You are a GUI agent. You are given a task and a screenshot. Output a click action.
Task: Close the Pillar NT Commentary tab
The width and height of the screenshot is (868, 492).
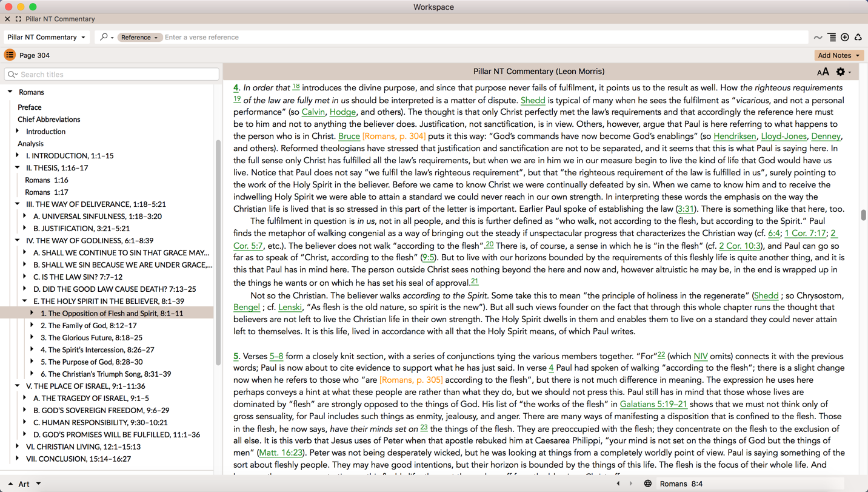click(x=7, y=19)
